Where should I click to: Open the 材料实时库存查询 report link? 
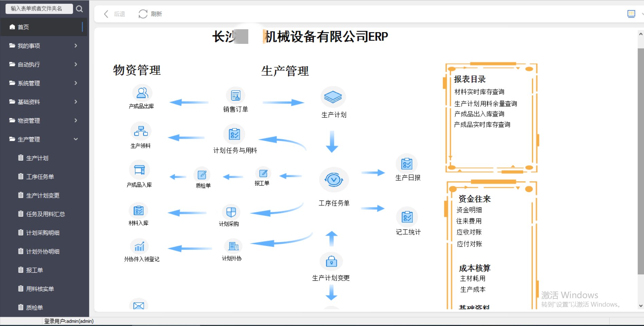[x=479, y=92]
